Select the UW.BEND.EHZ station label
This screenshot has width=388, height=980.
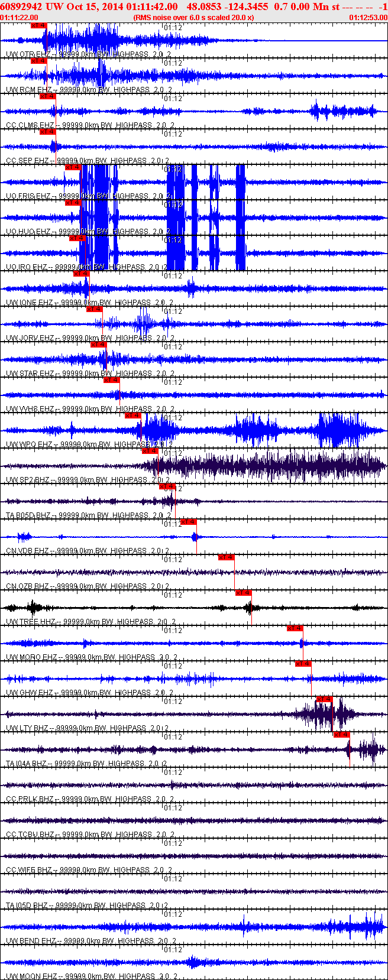click(31, 941)
